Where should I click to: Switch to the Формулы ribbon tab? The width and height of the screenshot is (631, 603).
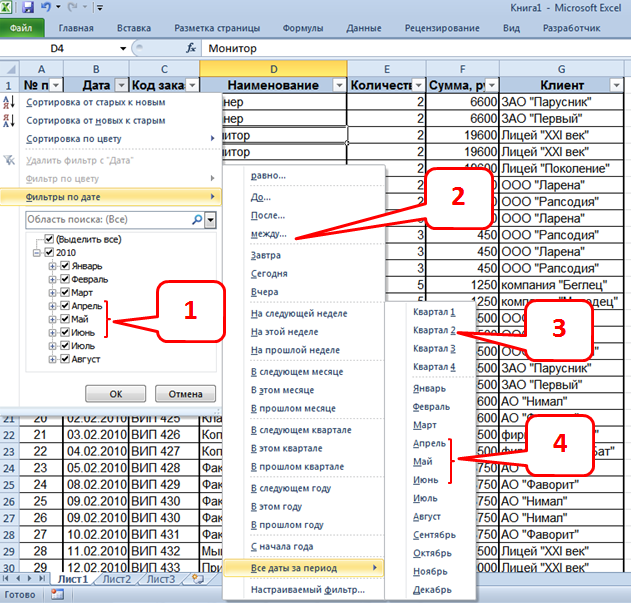point(301,29)
